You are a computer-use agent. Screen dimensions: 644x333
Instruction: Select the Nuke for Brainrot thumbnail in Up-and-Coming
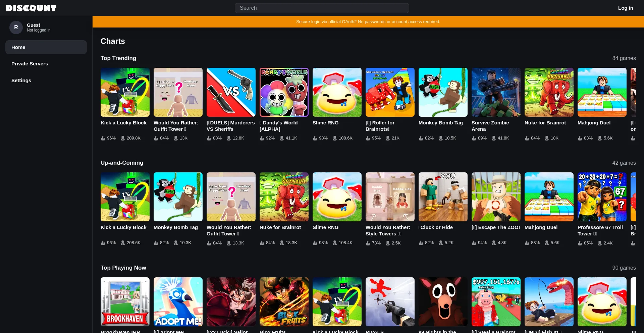(284, 197)
